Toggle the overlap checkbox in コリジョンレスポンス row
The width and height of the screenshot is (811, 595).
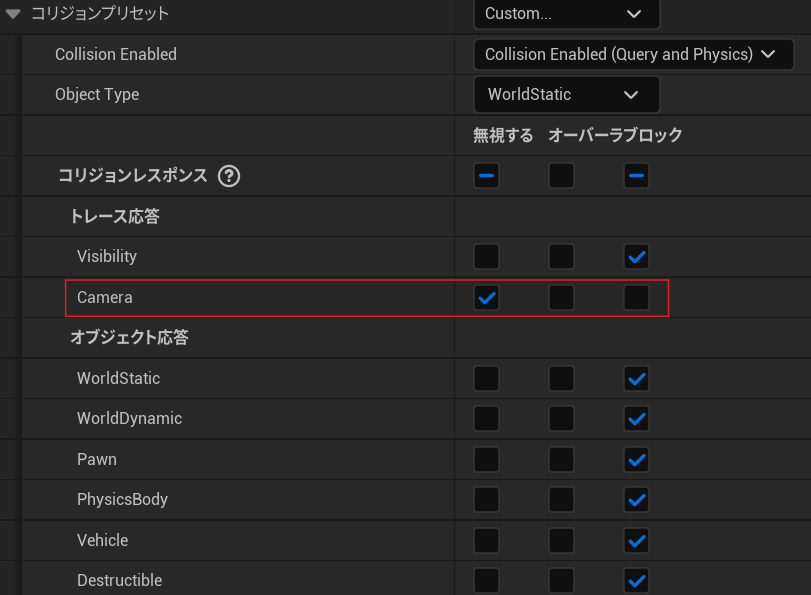click(x=561, y=176)
